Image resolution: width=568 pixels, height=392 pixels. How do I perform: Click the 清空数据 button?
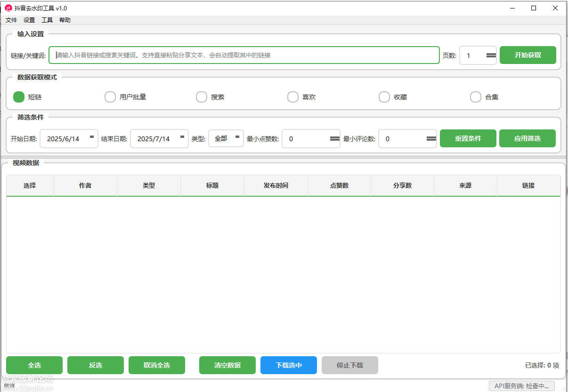[x=227, y=365]
